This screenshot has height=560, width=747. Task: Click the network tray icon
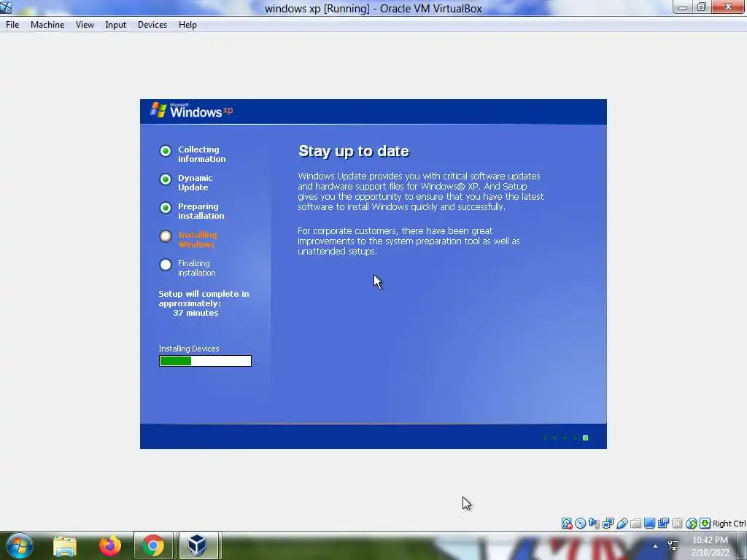(x=673, y=545)
